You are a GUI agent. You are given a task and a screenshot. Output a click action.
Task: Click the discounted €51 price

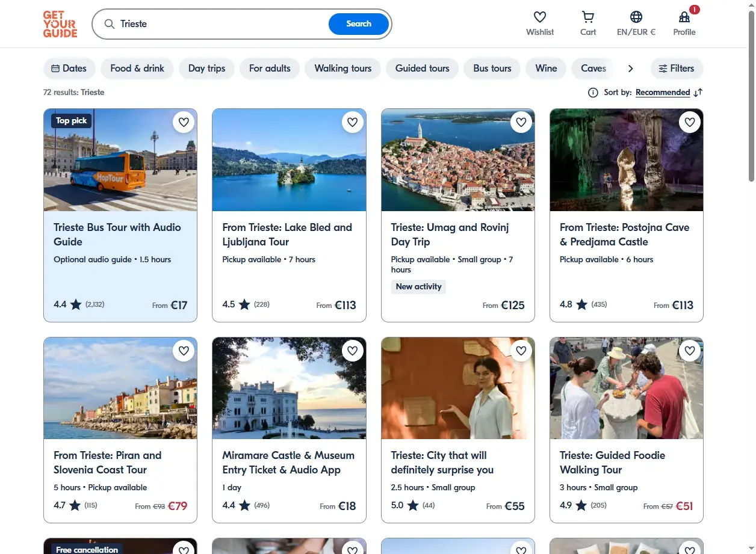pos(684,506)
